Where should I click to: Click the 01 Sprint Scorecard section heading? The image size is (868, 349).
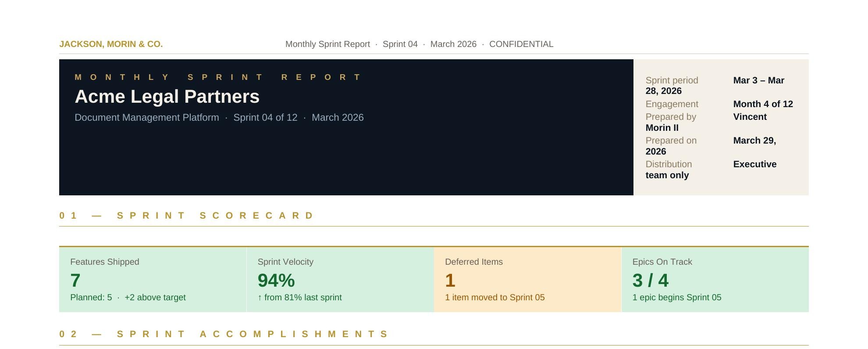tap(187, 216)
